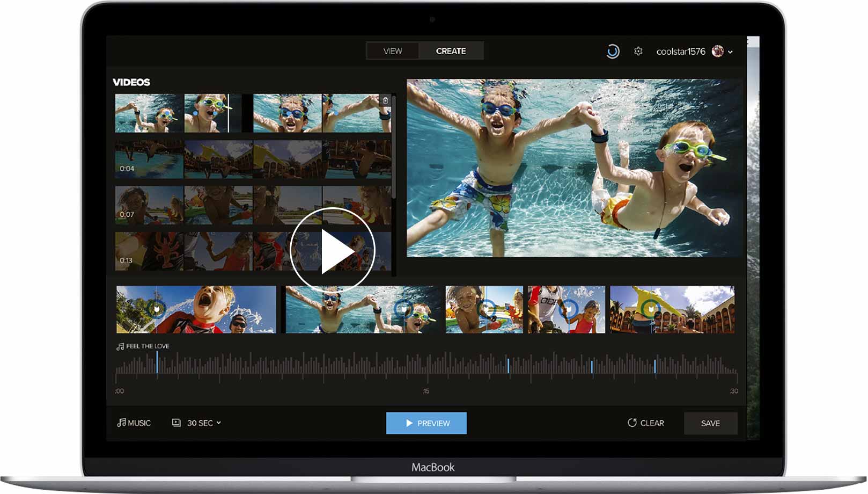The width and height of the screenshot is (868, 494).
Task: Click the circular sync progress icon
Action: (x=613, y=52)
